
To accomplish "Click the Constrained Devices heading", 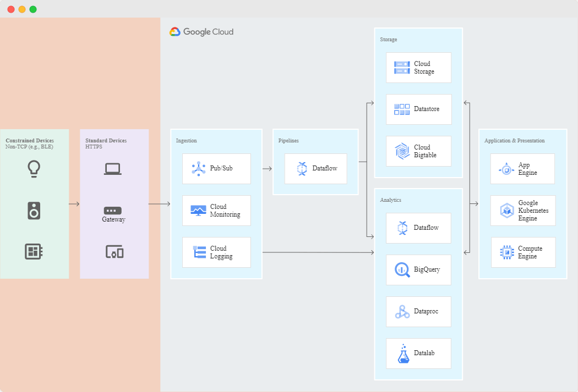I will (x=30, y=141).
